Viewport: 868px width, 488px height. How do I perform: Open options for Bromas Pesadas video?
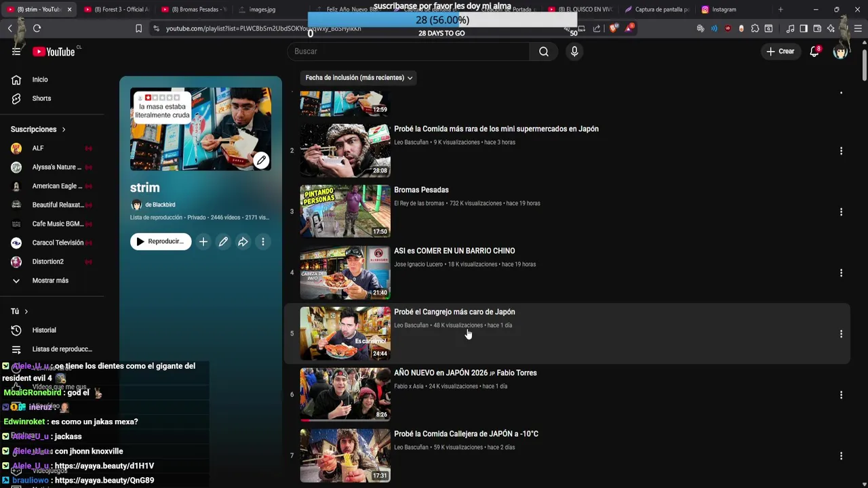click(x=841, y=211)
